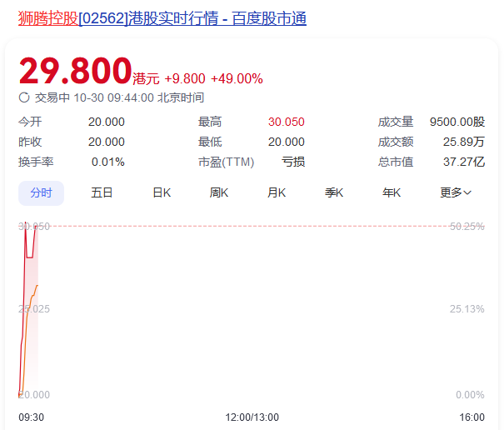Select the 分时 chart tab
The width and height of the screenshot is (504, 430).
(41, 192)
